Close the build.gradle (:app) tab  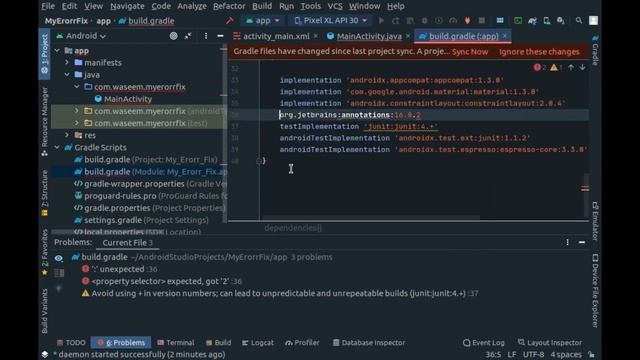pos(505,36)
